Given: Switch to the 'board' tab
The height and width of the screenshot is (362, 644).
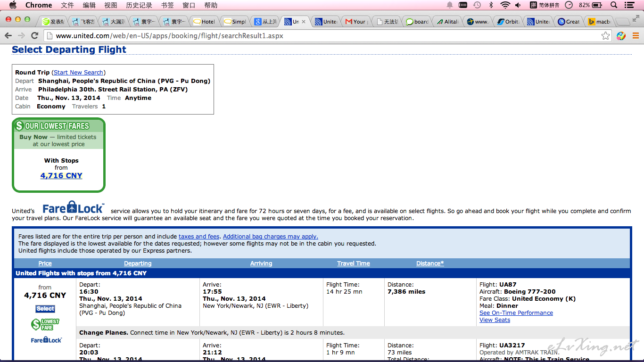Looking at the screenshot, I should pyautogui.click(x=417, y=21).
